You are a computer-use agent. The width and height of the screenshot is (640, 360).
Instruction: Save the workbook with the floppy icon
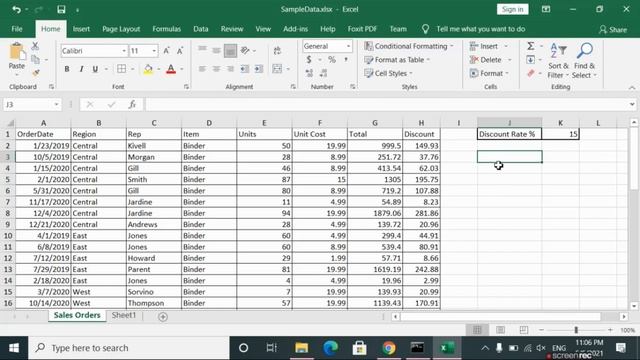tap(61, 9)
